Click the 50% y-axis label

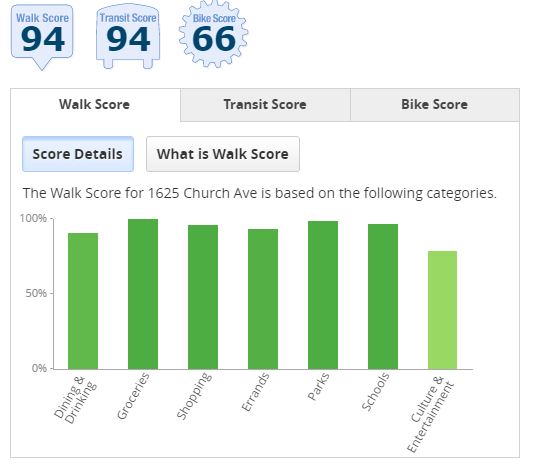[36, 293]
